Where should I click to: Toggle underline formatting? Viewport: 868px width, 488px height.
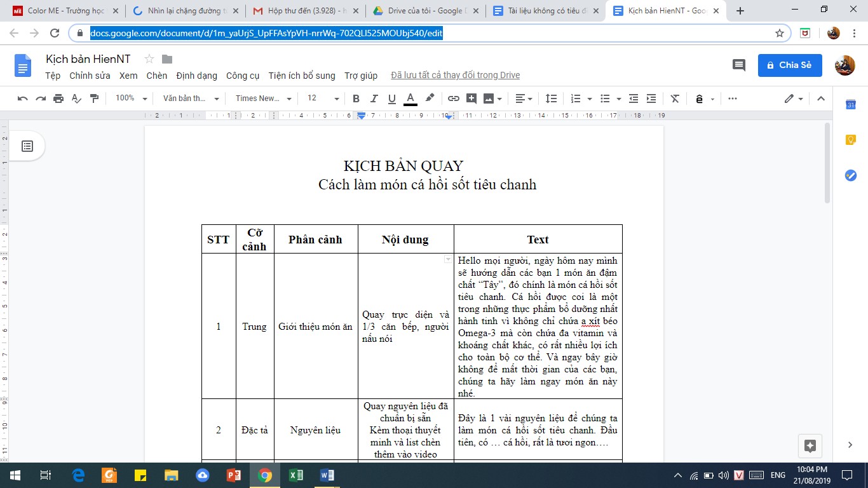pos(391,98)
